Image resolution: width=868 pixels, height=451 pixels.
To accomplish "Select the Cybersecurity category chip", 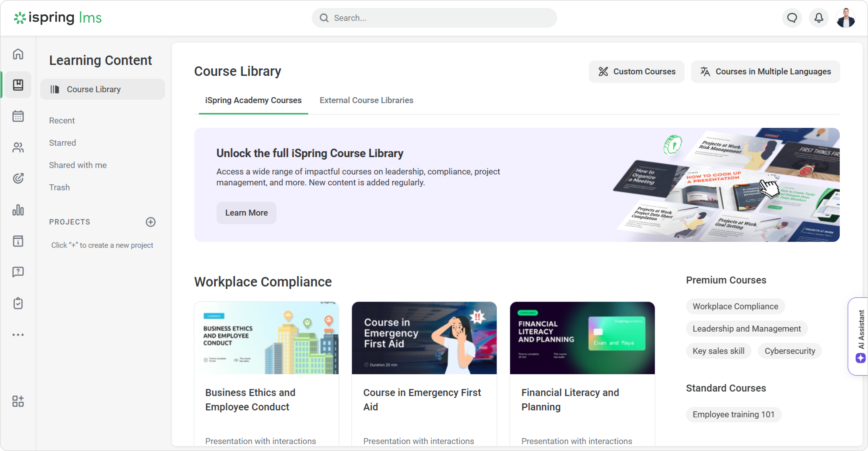I will (789, 351).
